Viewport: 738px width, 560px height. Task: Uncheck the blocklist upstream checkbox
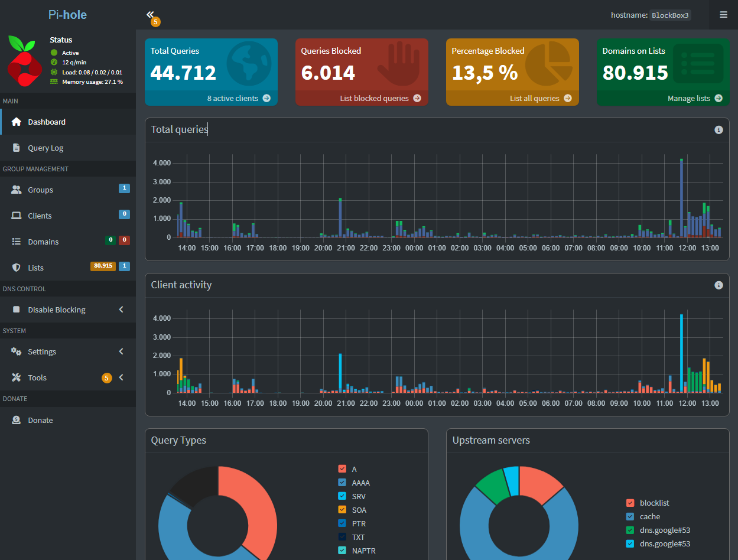coord(630,503)
